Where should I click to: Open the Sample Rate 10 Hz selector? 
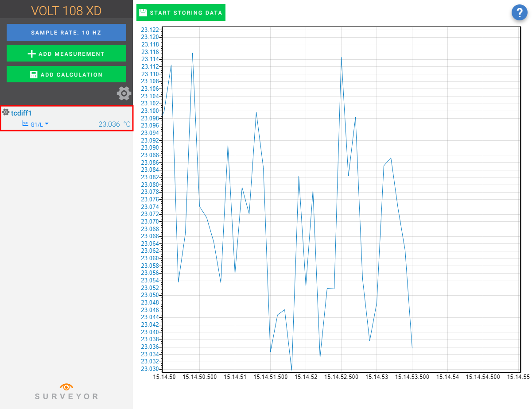pos(66,32)
